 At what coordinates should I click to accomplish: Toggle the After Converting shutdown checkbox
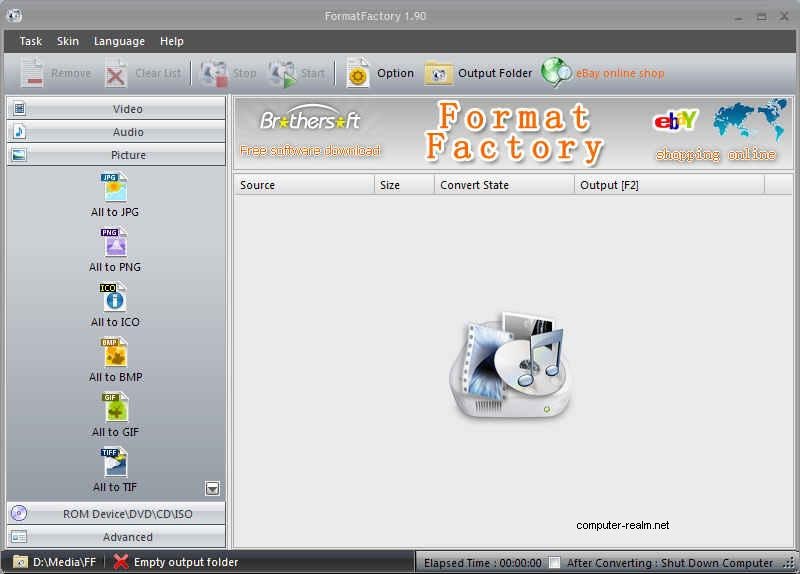coord(554,562)
